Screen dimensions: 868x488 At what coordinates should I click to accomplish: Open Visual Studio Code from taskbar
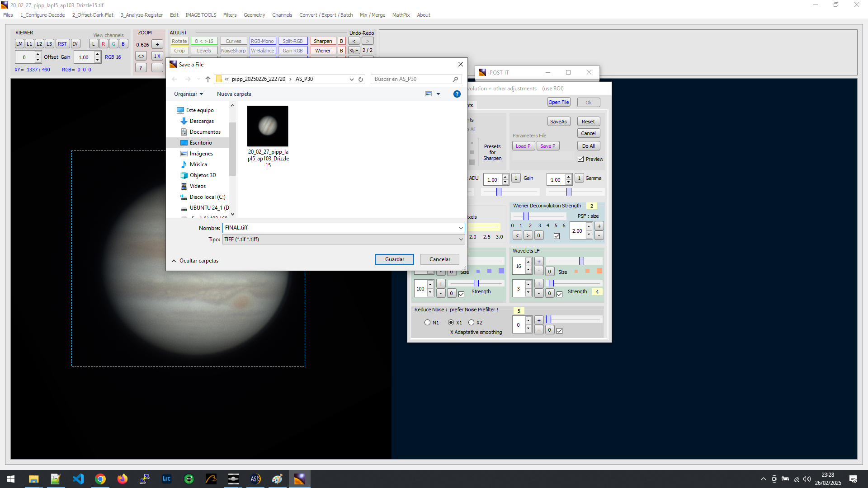pyautogui.click(x=78, y=479)
